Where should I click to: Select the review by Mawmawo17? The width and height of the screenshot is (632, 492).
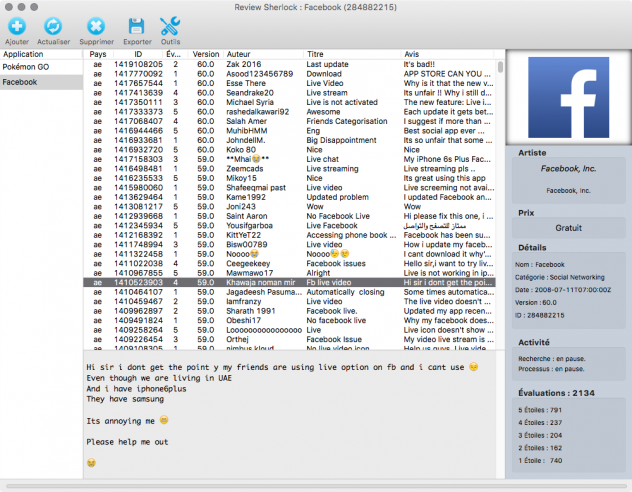click(289, 273)
